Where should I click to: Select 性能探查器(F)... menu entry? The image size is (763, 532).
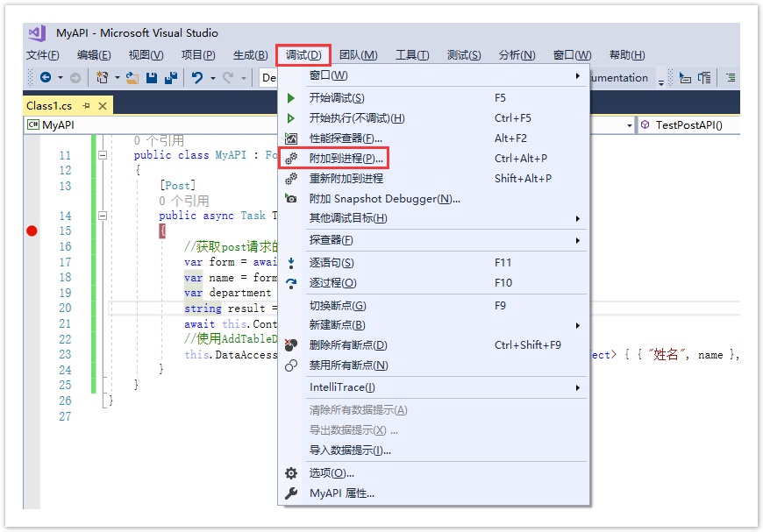coord(346,138)
